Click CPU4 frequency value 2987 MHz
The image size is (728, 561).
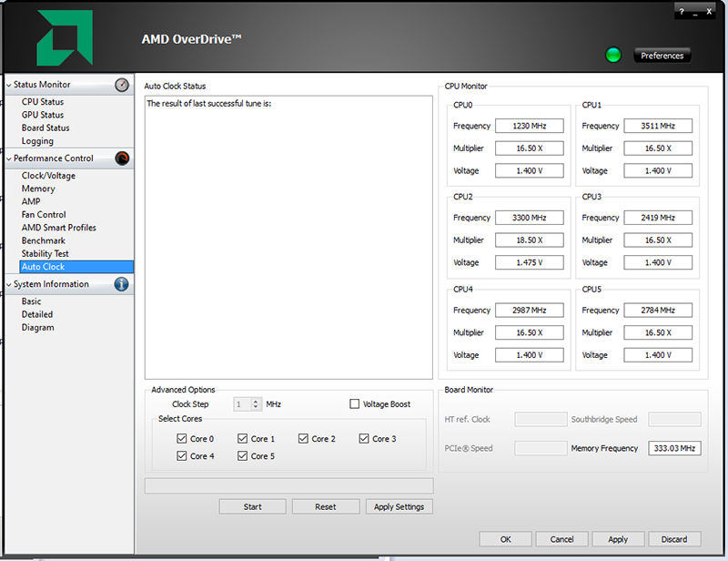[530, 310]
